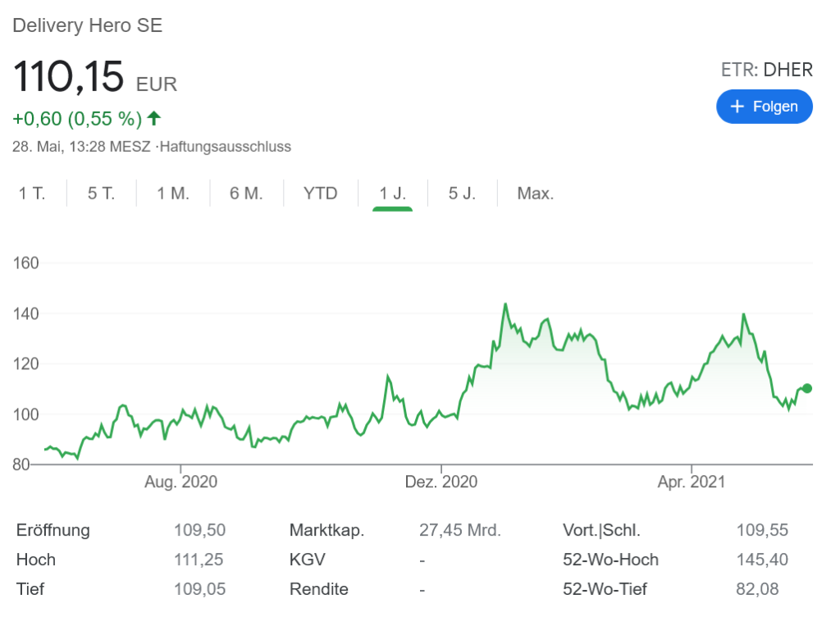Open the 6 M. range tab

click(246, 194)
